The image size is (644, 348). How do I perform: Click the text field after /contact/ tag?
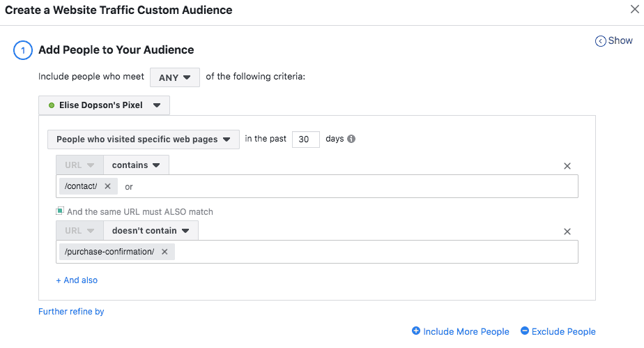(x=348, y=186)
